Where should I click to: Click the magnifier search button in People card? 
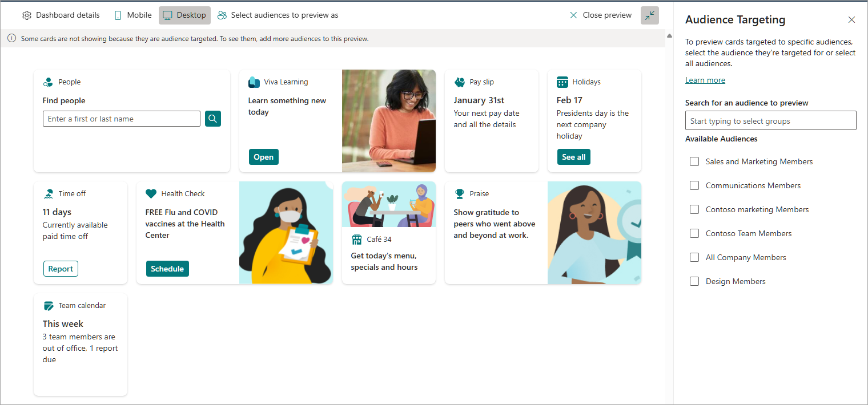[212, 119]
